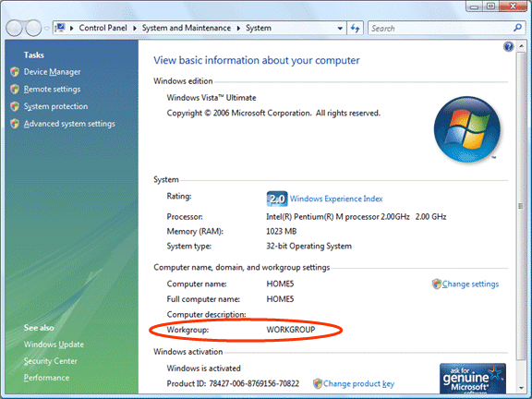This screenshot has width=532, height=399.
Task: Open Security Center link
Action: [x=50, y=361]
